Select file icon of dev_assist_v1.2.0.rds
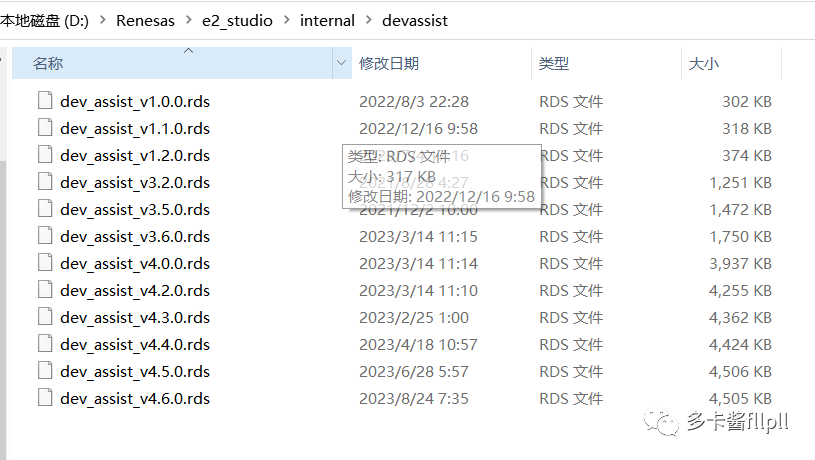 tap(45, 154)
